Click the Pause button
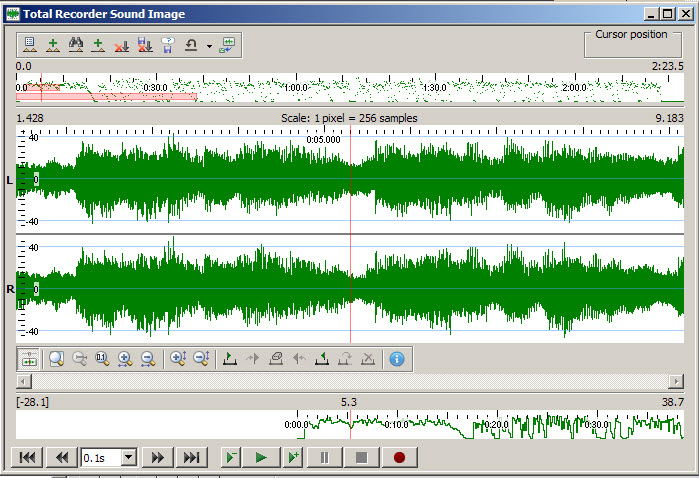The width and height of the screenshot is (699, 478). click(x=325, y=457)
